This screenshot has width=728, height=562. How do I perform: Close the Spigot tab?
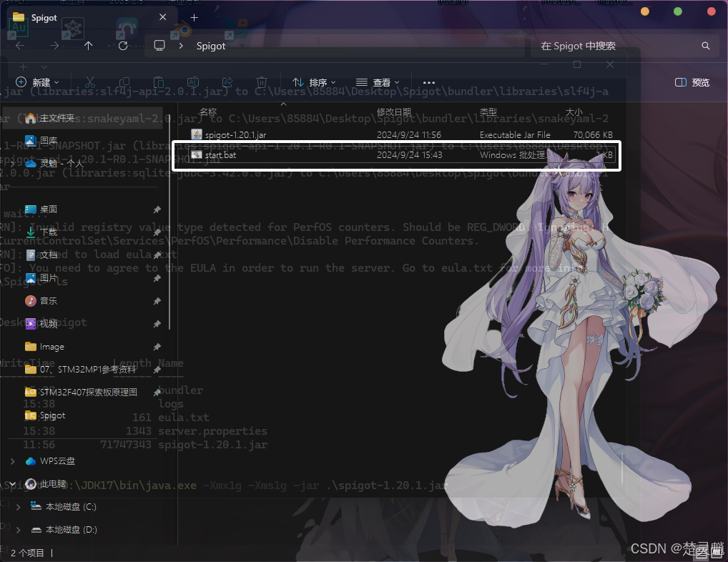[x=162, y=17]
